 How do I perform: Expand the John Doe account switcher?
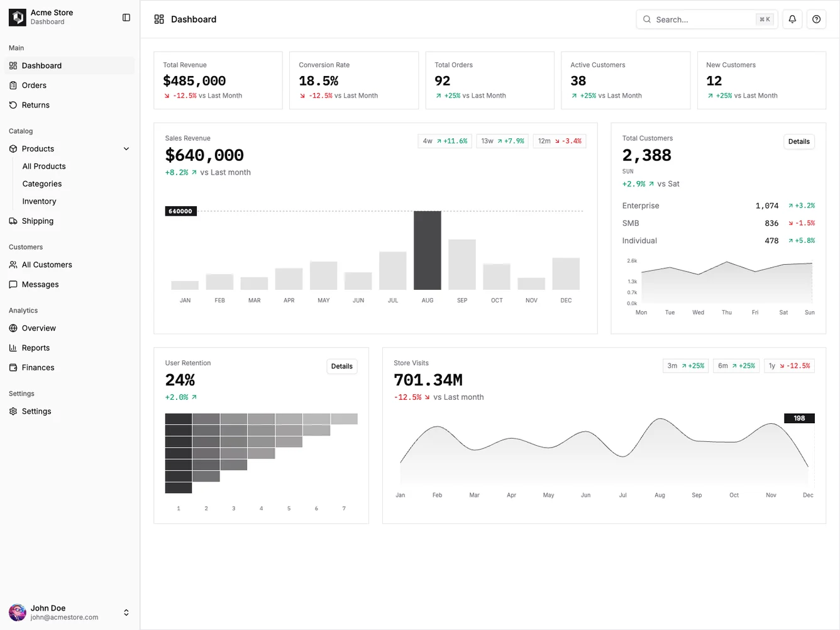[126, 612]
